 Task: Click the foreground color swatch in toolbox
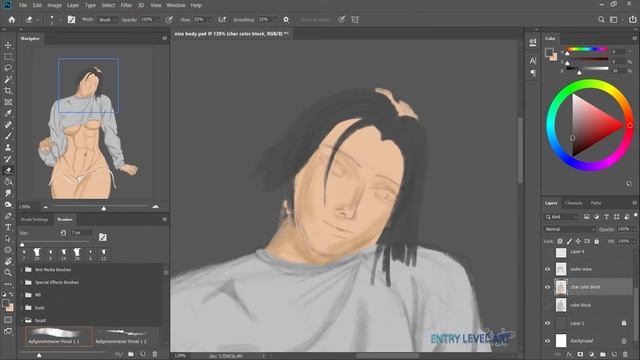click(5, 303)
